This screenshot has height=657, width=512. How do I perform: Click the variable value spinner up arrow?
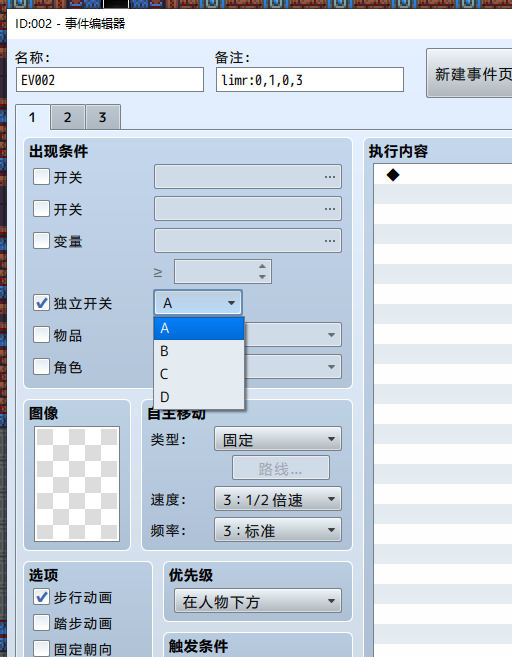tap(262, 266)
